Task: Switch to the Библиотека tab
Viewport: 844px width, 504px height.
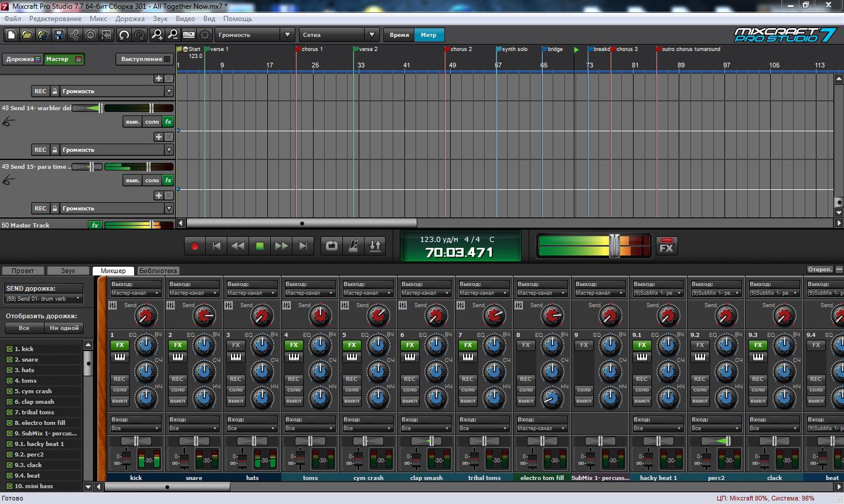Action: point(158,271)
